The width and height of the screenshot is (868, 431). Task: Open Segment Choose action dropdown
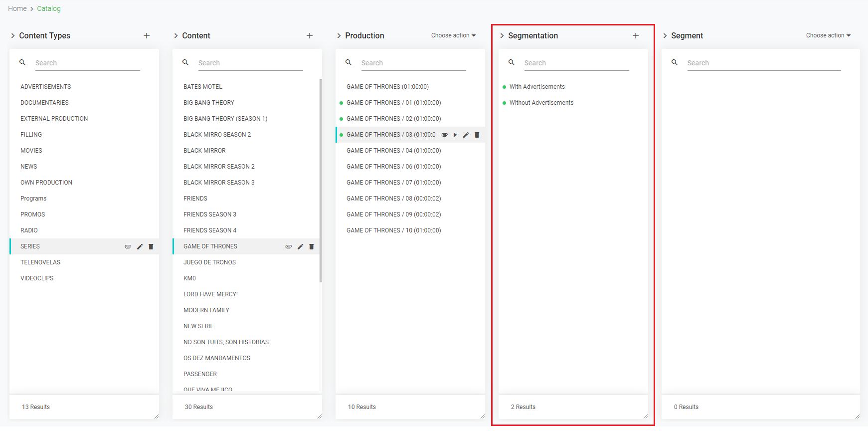coord(828,35)
